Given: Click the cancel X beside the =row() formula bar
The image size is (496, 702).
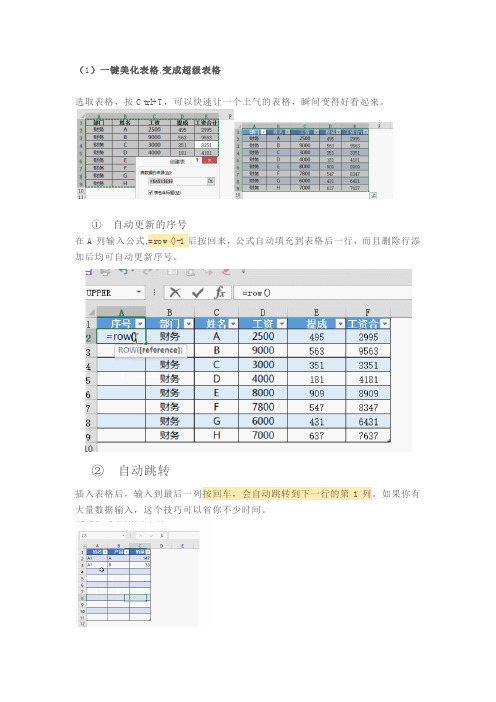Looking at the screenshot, I should point(175,292).
